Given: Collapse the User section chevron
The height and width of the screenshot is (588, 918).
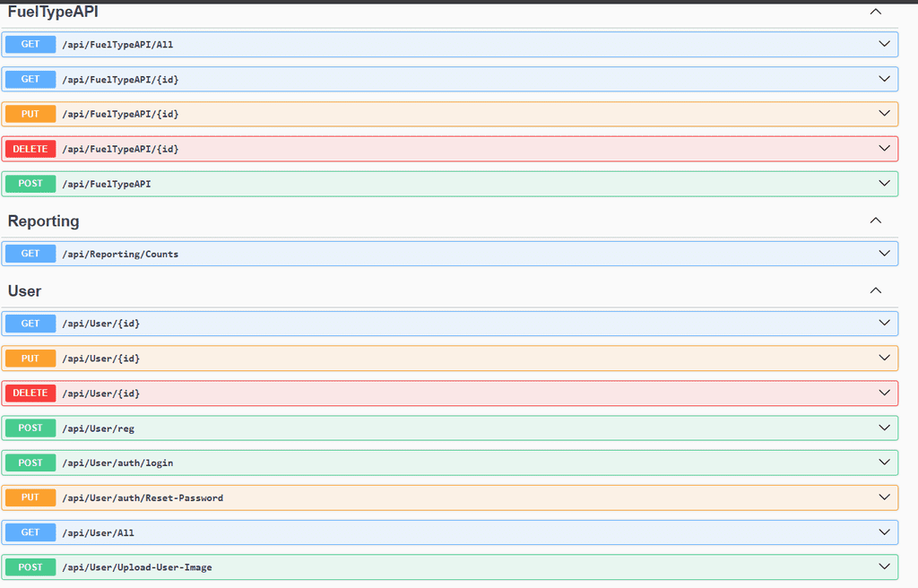Looking at the screenshot, I should [876, 290].
